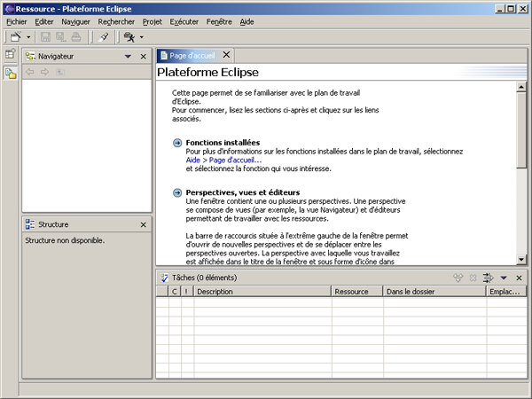This screenshot has height=399, width=532.
Task: Click the Filter tasks icon
Action: tap(488, 278)
